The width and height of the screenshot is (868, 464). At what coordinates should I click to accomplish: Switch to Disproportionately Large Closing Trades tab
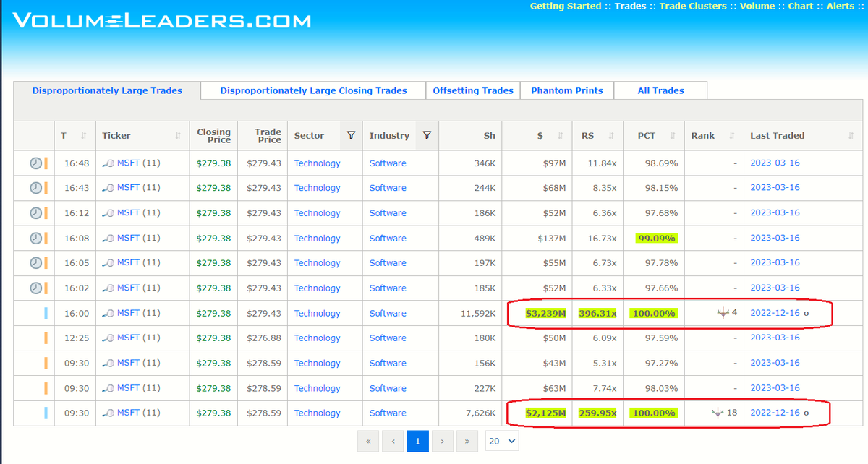coord(313,90)
